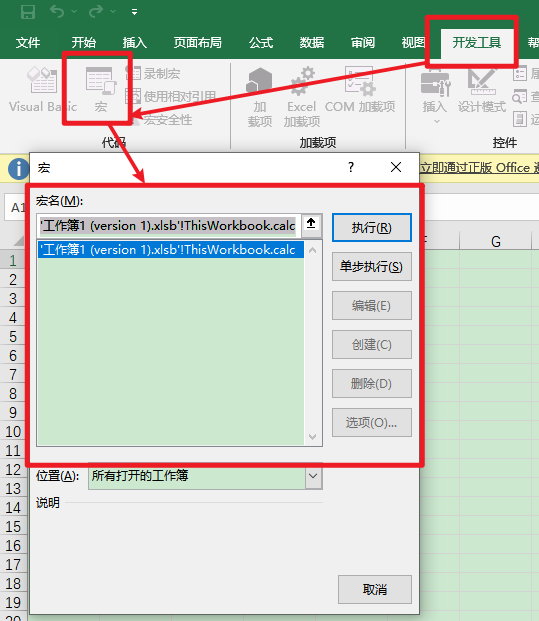Select row 1 header
539x621 pixels.
(13, 260)
